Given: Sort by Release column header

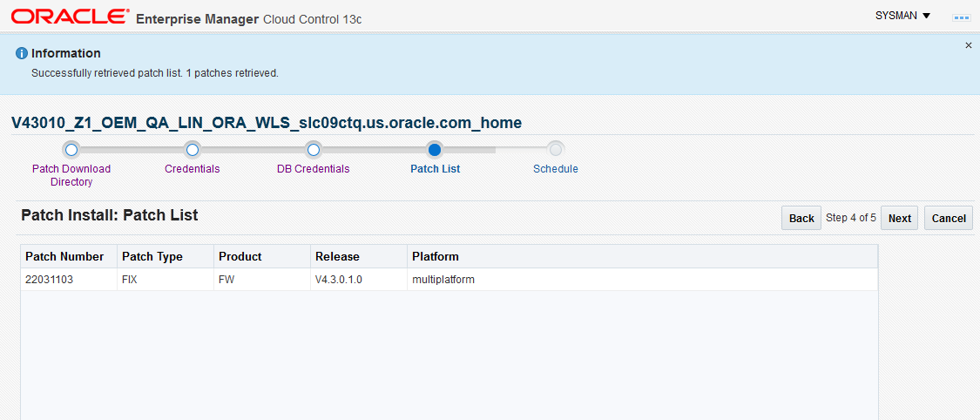Looking at the screenshot, I should point(360,257).
